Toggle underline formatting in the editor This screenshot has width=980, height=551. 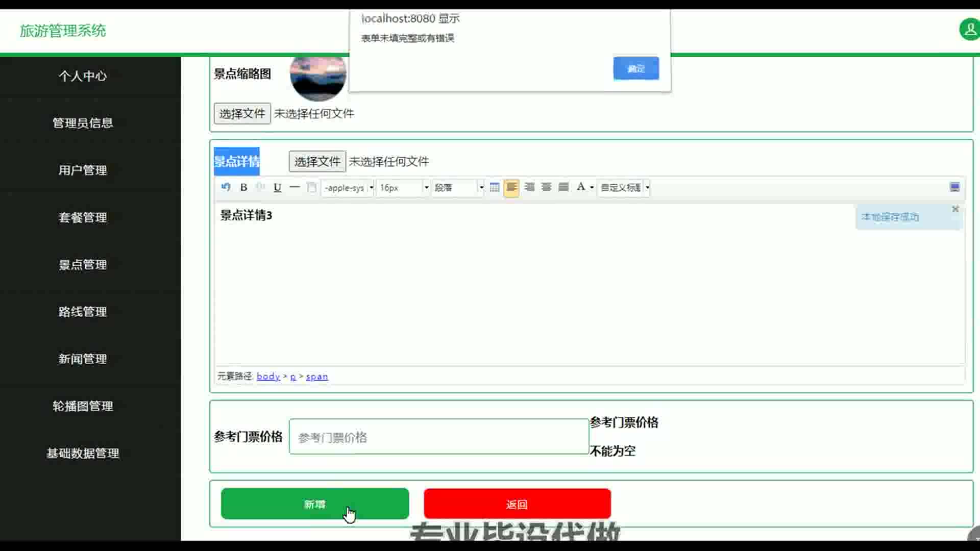[x=277, y=187]
